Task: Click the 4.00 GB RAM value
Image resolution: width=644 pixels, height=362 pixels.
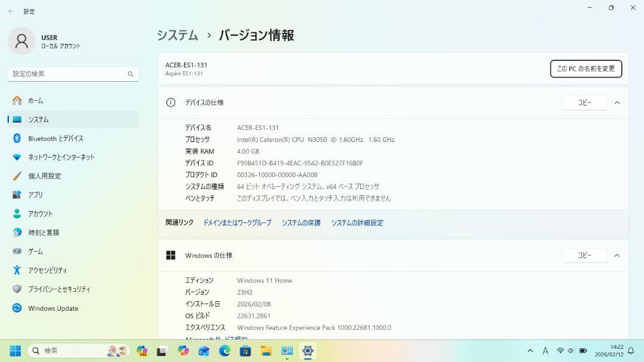Action: click(x=247, y=151)
